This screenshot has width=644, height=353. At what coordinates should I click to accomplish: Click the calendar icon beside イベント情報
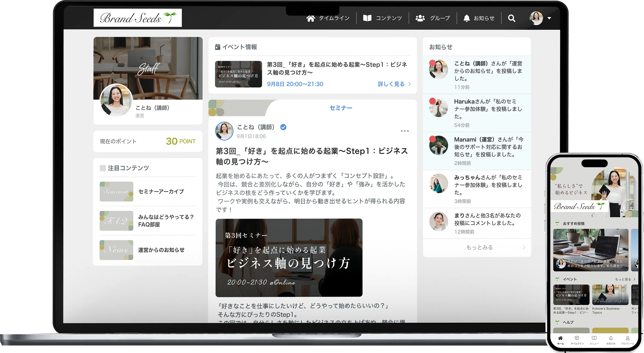pyautogui.click(x=217, y=47)
